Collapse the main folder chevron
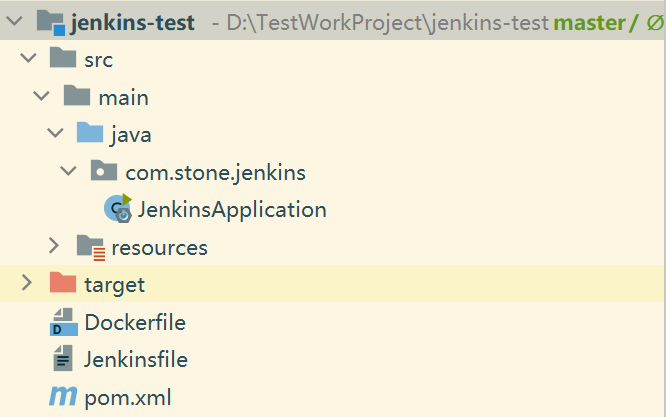This screenshot has height=417, width=666. [x=42, y=96]
